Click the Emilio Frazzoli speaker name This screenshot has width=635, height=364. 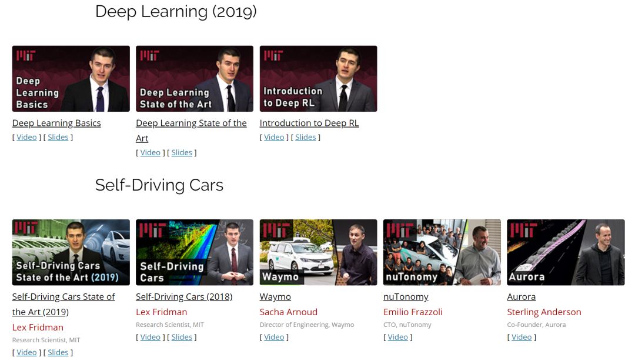pyautogui.click(x=413, y=312)
